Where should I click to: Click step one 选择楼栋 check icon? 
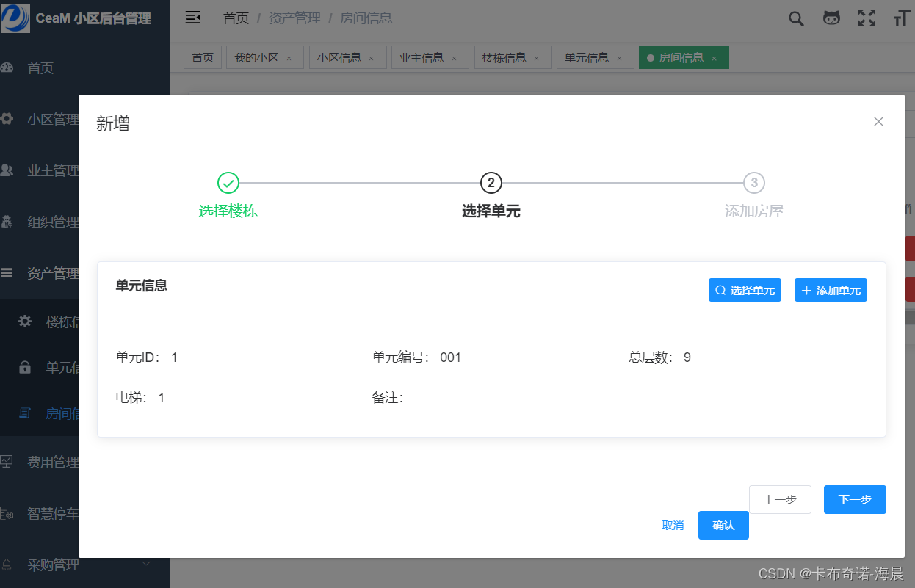[228, 183]
